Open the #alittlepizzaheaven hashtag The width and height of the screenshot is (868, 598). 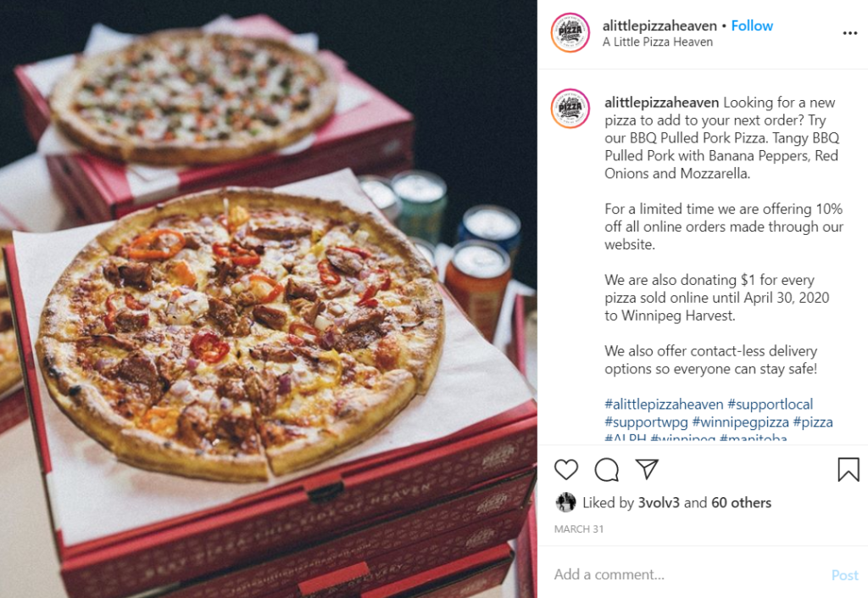tap(664, 405)
